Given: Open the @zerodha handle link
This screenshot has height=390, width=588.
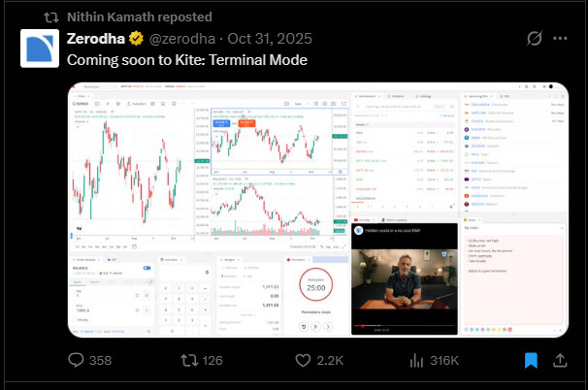Looking at the screenshot, I should 181,40.
